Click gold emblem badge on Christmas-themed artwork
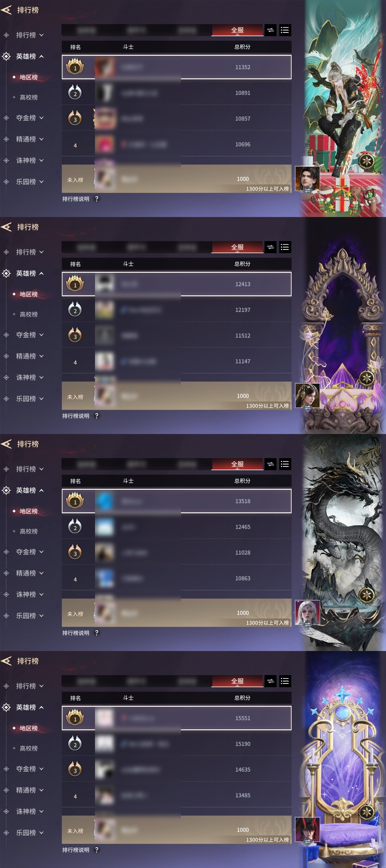The height and width of the screenshot is (868, 386). click(x=366, y=161)
